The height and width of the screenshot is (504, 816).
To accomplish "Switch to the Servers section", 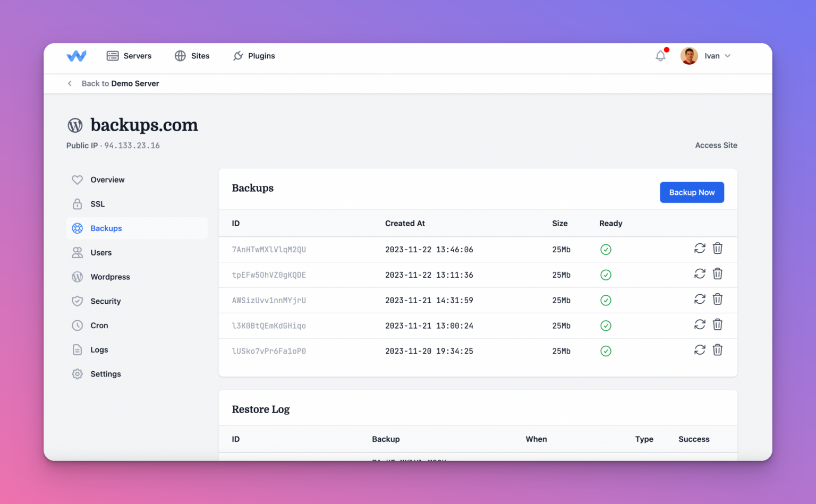I will [129, 56].
